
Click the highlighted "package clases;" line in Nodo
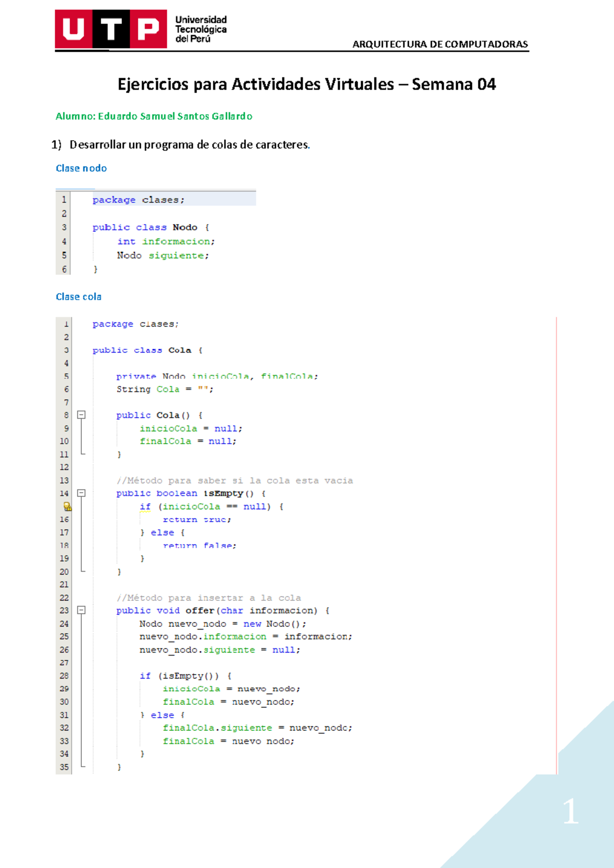click(x=138, y=200)
